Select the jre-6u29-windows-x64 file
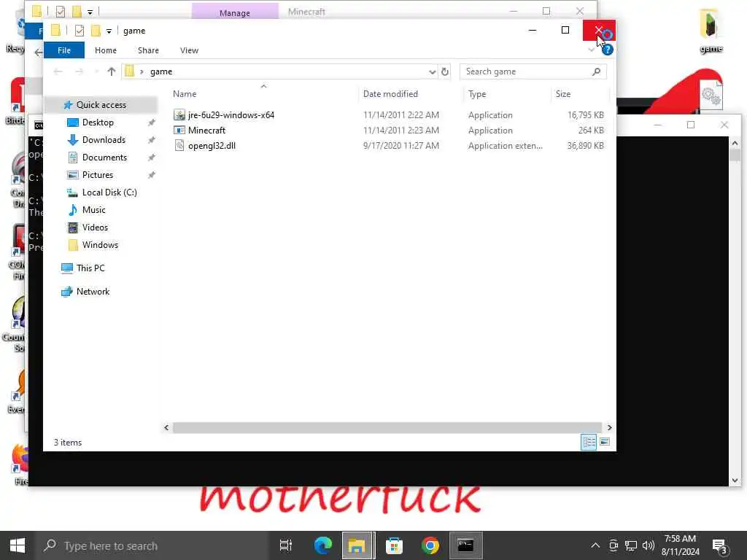The height and width of the screenshot is (560, 747). click(x=231, y=115)
